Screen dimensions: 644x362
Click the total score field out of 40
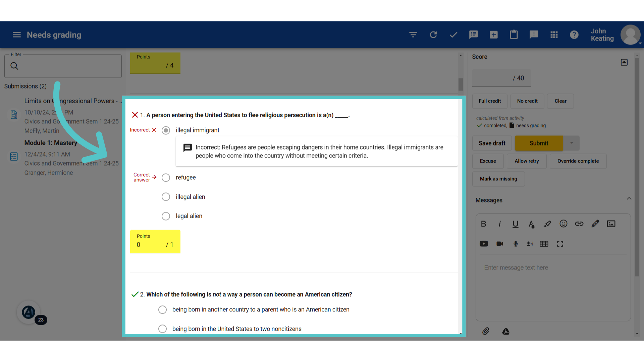click(x=501, y=78)
